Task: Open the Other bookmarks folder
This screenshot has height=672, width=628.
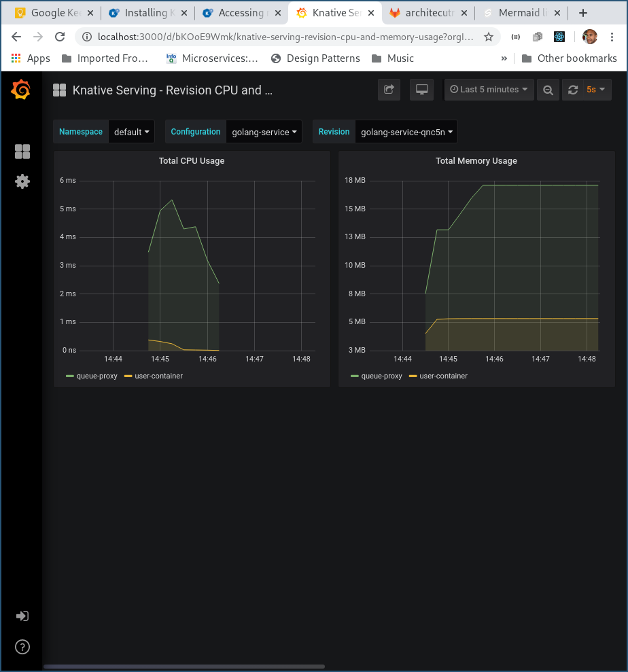Action: click(570, 58)
